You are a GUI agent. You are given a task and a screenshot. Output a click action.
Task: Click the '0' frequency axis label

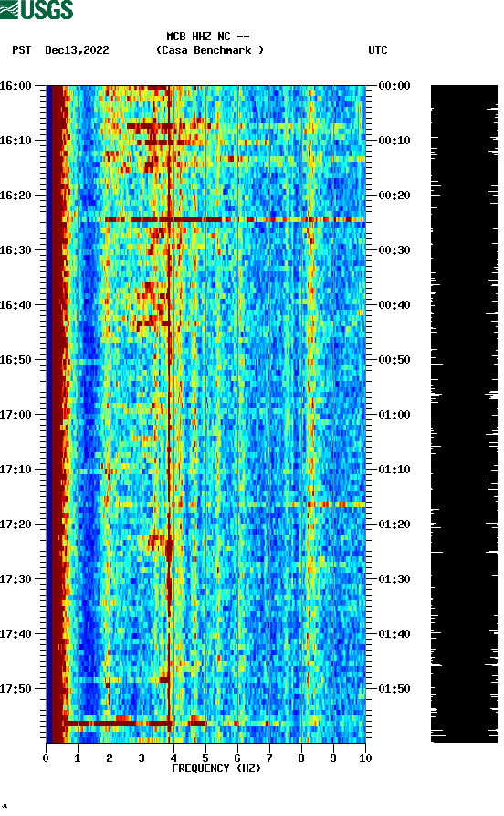pos(46,758)
